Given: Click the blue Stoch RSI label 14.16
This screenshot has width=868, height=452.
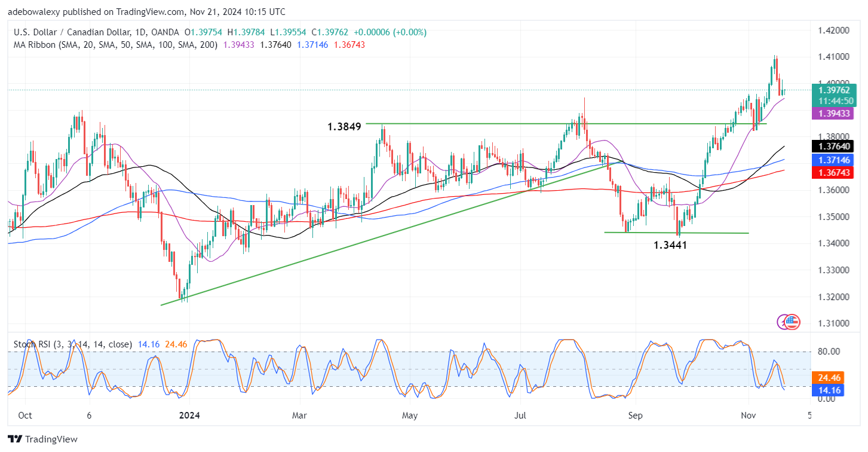Looking at the screenshot, I should pyautogui.click(x=827, y=390).
